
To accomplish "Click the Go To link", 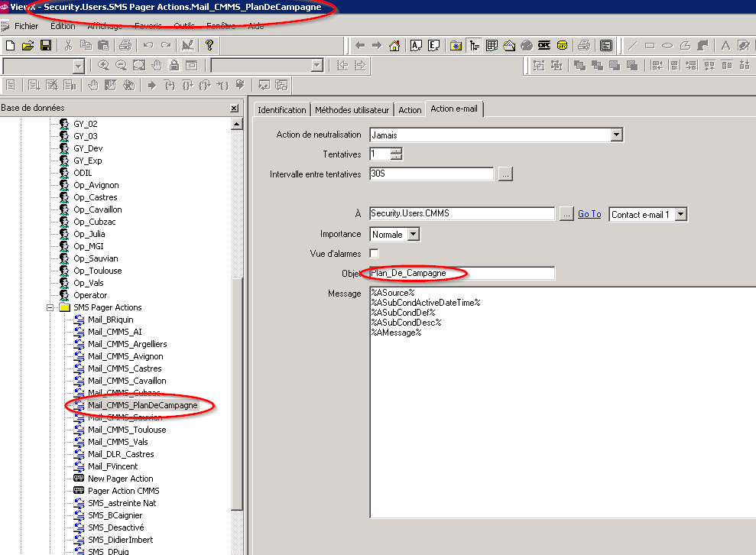I will [589, 215].
